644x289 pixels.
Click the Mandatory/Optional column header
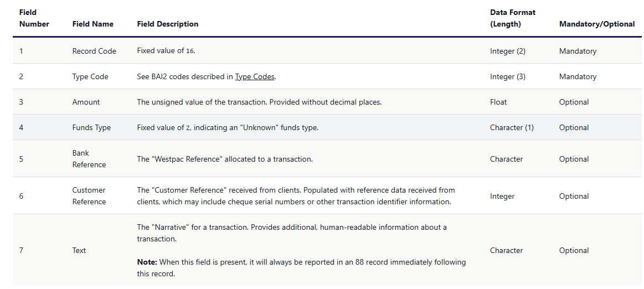(x=596, y=24)
